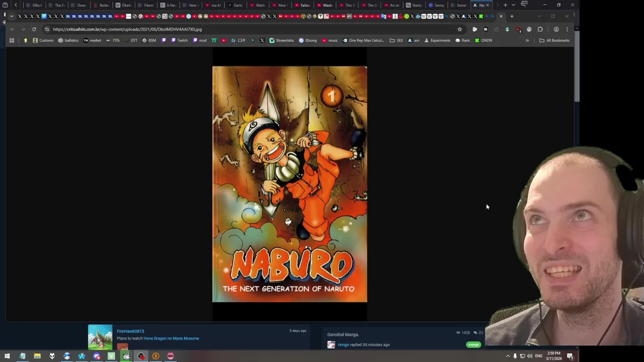Image resolution: width=644 pixels, height=362 pixels.
Task: Expand the hidden bookmarks chevron
Action: (527, 40)
